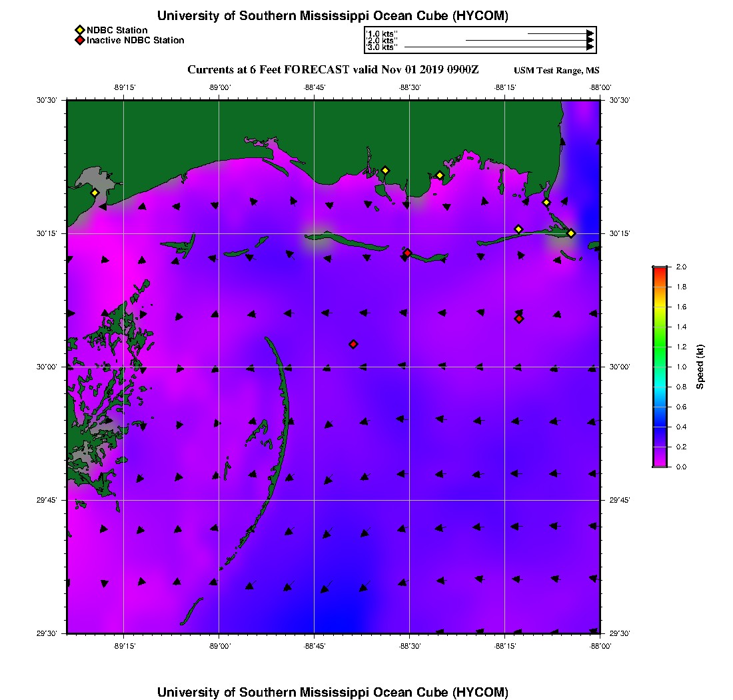Click the yellow NDBC Station legend diamond
The width and height of the screenshot is (733, 700).
(80, 31)
